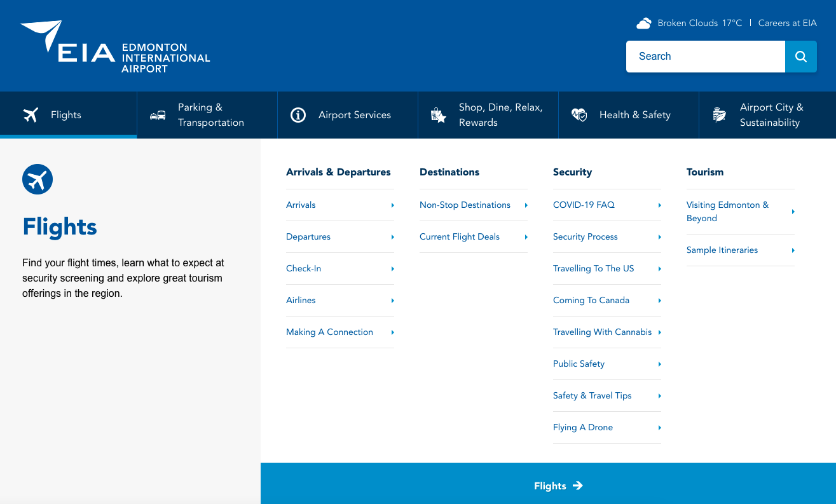The width and height of the screenshot is (836, 504).
Task: Click the Tourism column heading
Action: coord(705,172)
